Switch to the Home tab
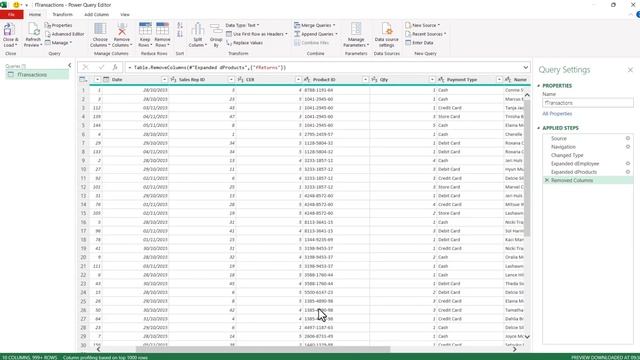 click(x=35, y=14)
